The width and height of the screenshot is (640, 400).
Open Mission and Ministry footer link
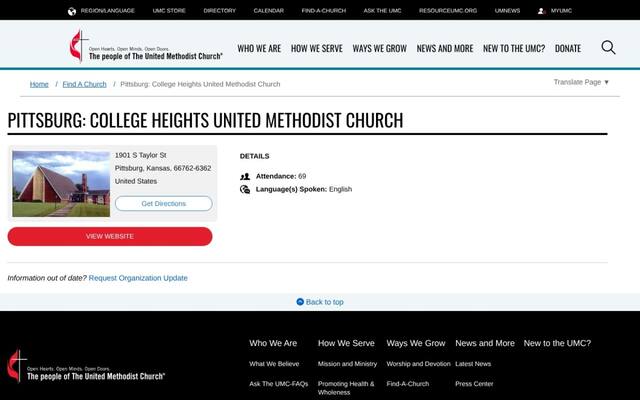tap(347, 364)
